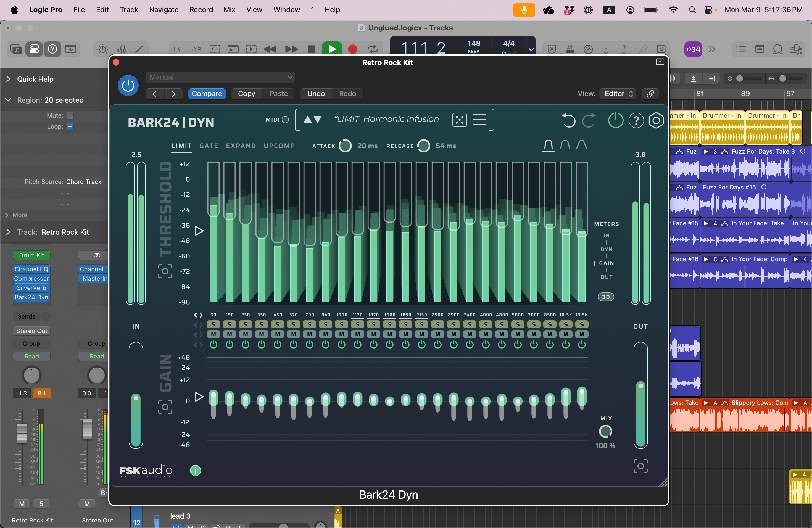The height and width of the screenshot is (528, 812).
Task: Solo the 4000 Hz band
Action: pyautogui.click(x=486, y=324)
